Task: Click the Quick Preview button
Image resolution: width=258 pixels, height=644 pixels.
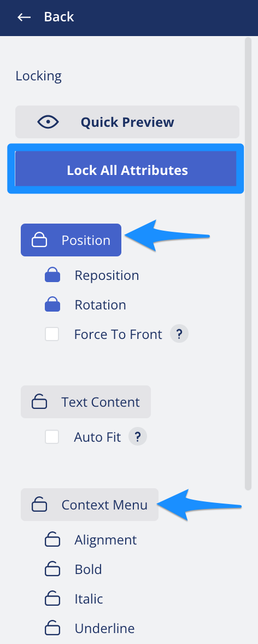Action: tap(127, 122)
